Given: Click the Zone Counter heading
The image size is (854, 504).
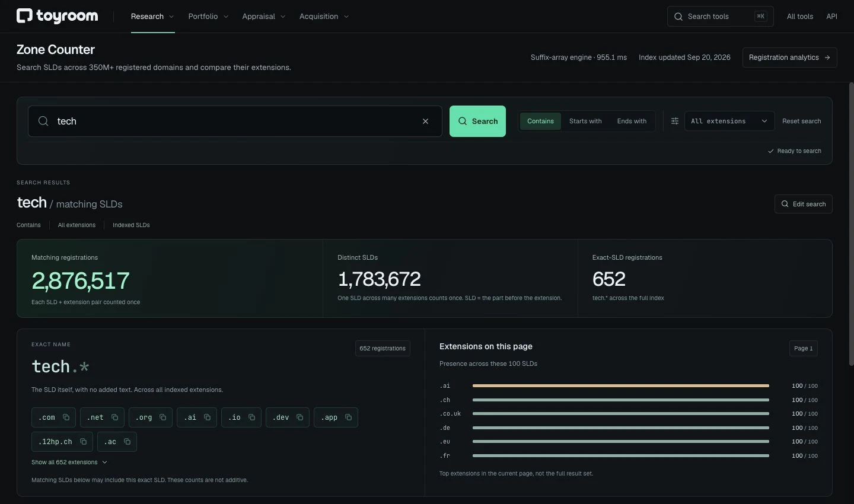Looking at the screenshot, I should [x=56, y=50].
